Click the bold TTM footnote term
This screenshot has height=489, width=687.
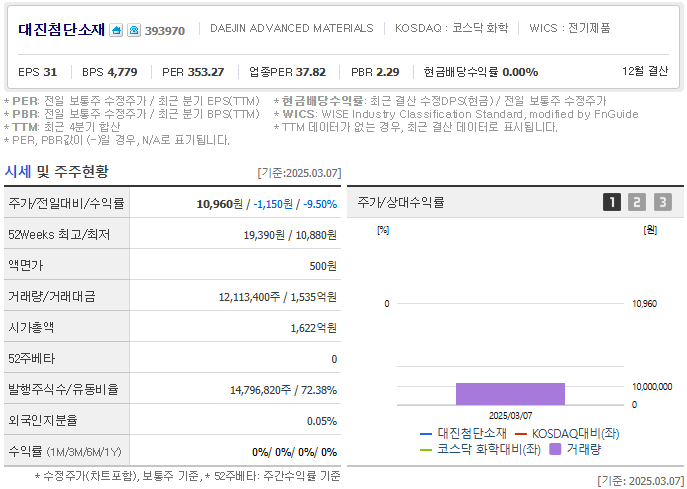click(25, 127)
